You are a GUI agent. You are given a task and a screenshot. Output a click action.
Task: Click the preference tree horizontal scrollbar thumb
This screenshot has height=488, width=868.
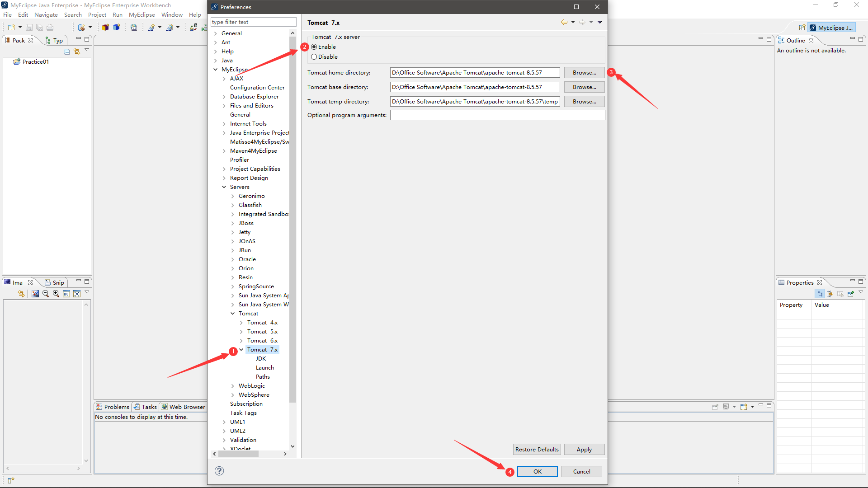click(238, 454)
